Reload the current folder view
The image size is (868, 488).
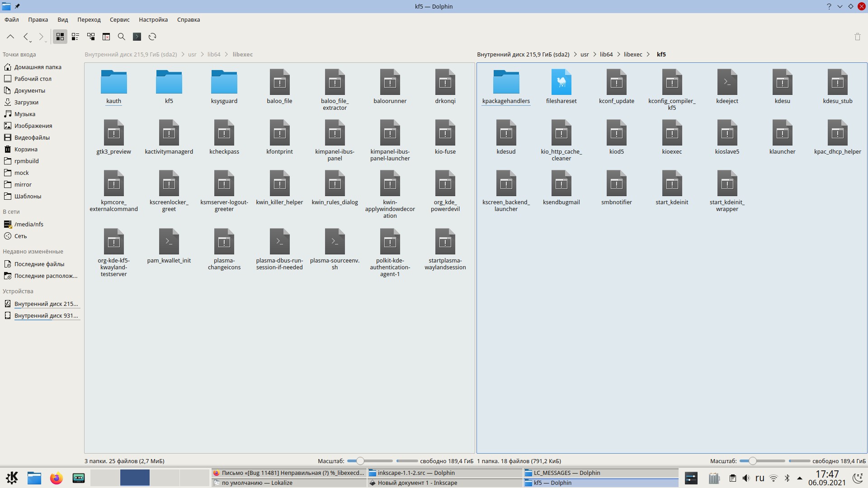click(x=152, y=37)
